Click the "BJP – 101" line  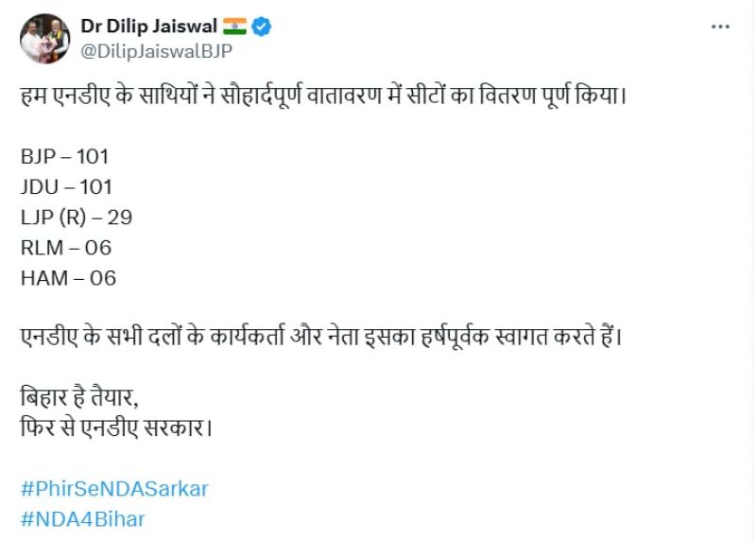click(64, 156)
